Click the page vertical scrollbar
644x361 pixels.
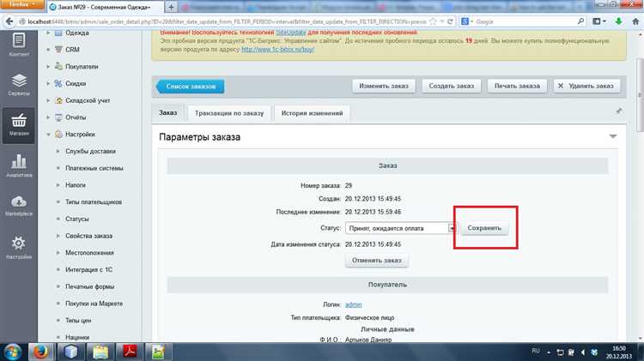click(x=640, y=95)
